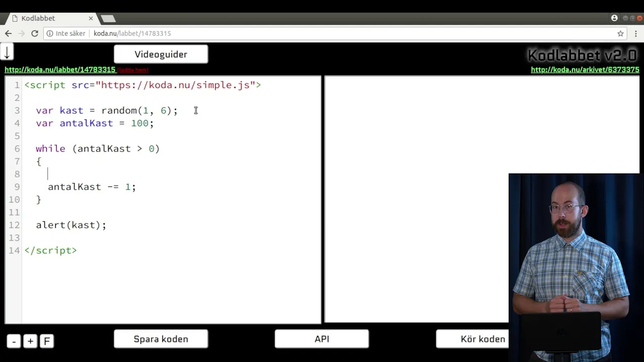The height and width of the screenshot is (362, 644).
Task: Toggle fullscreen with the F button
Action: [x=47, y=341]
